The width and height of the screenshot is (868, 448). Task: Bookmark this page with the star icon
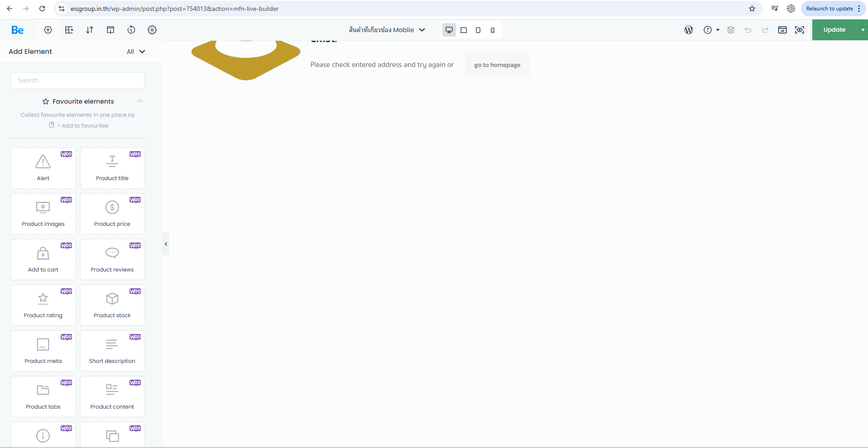(752, 9)
